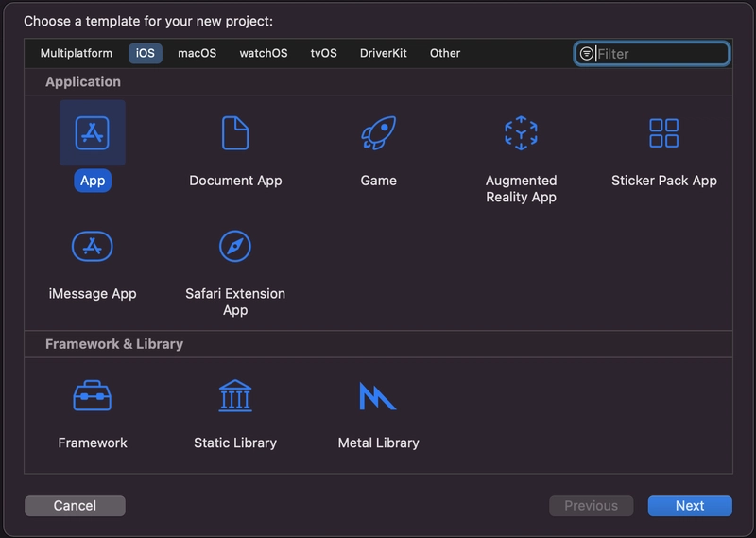Show the tvOS templates tab

[323, 54]
